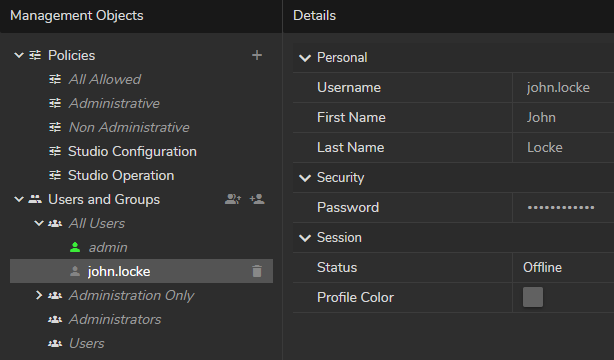Click the green admin user icon
The width and height of the screenshot is (614, 360).
coord(75,247)
